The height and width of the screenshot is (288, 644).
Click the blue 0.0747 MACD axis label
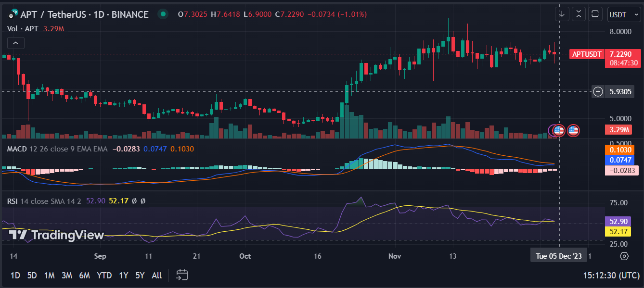click(x=620, y=160)
